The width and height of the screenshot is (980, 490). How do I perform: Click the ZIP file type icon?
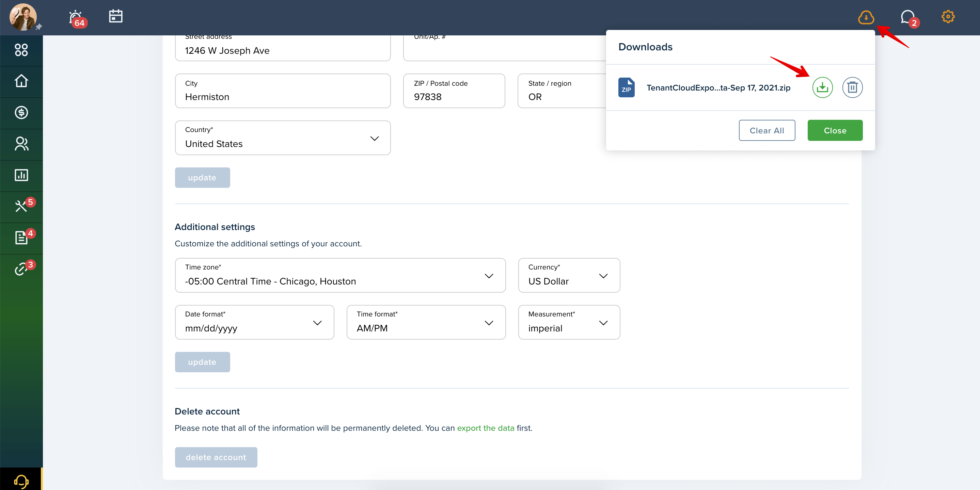coord(626,87)
